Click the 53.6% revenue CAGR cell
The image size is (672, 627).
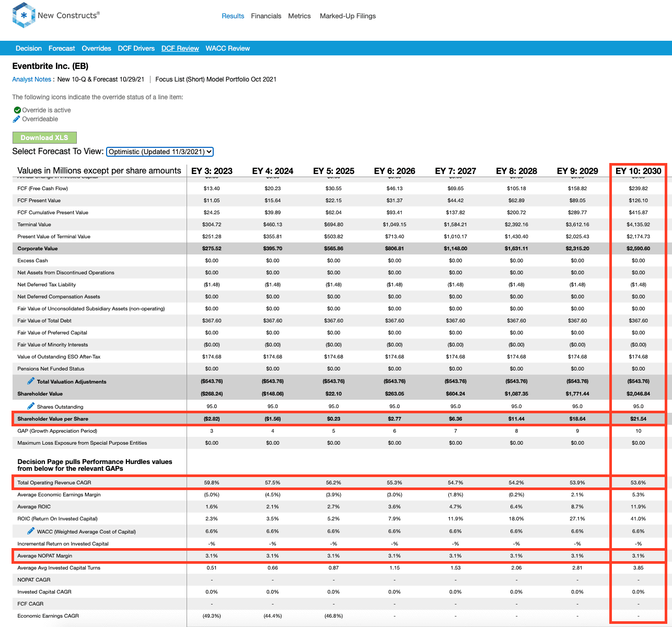pyautogui.click(x=638, y=482)
